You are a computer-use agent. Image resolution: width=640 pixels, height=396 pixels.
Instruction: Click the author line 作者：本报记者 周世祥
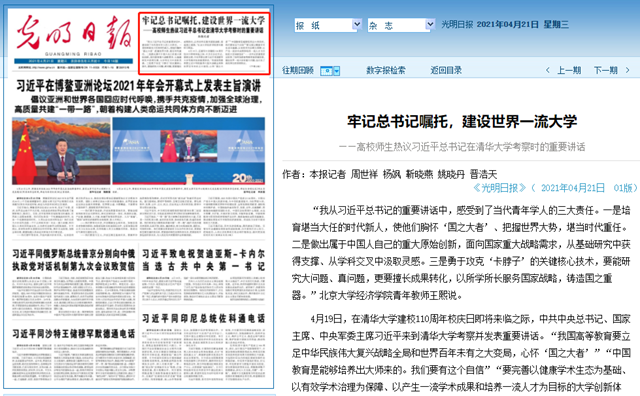coord(390,174)
